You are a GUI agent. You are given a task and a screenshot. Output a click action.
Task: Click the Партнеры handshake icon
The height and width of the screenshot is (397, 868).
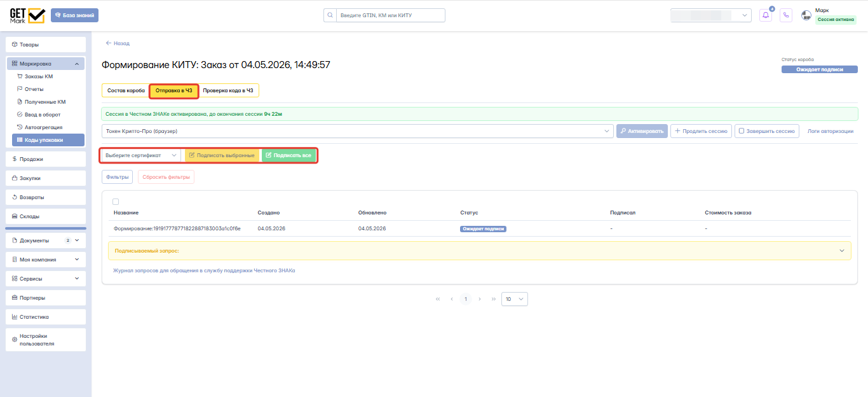tap(15, 298)
